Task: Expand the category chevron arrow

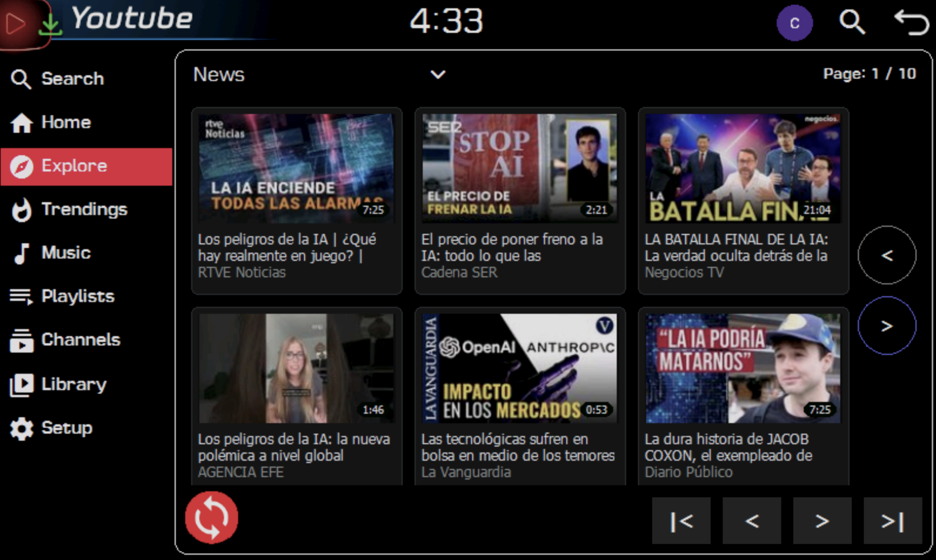Action: coord(438,75)
